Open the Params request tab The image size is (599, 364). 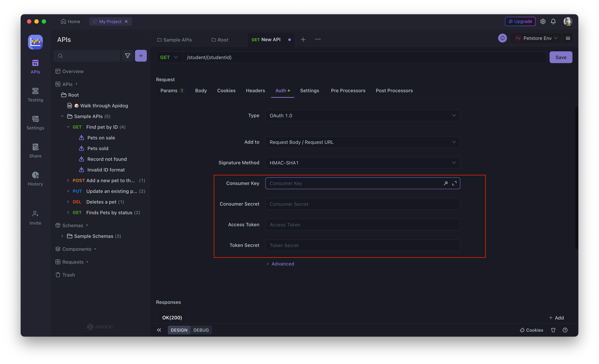pyautogui.click(x=172, y=91)
